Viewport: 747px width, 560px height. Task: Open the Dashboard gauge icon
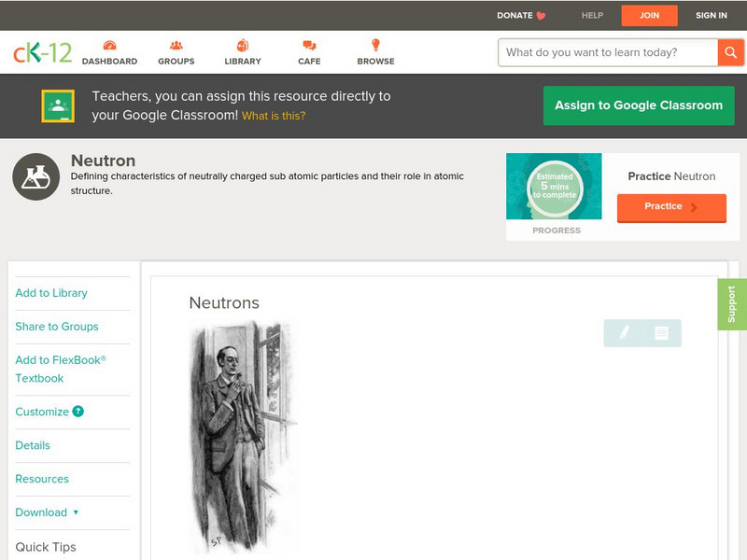tap(109, 46)
